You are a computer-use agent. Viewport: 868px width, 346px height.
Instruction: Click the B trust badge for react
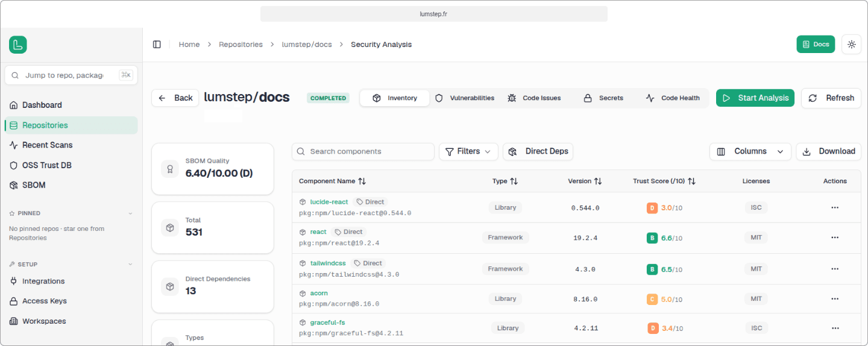click(x=652, y=238)
